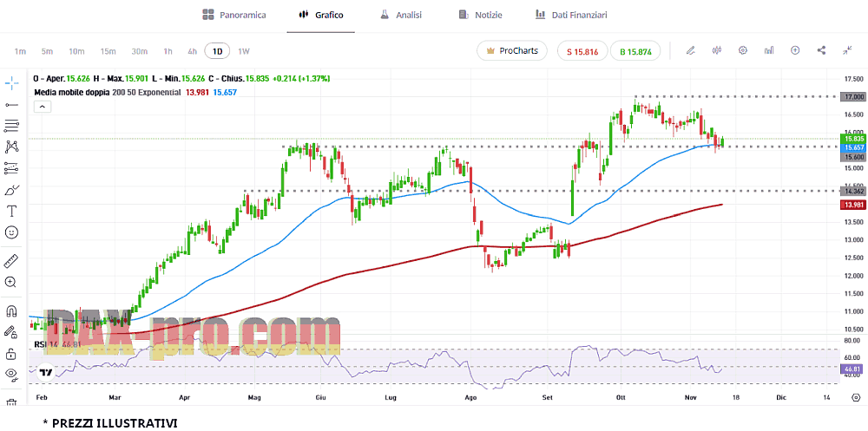Select the 1h timeframe

168,51
